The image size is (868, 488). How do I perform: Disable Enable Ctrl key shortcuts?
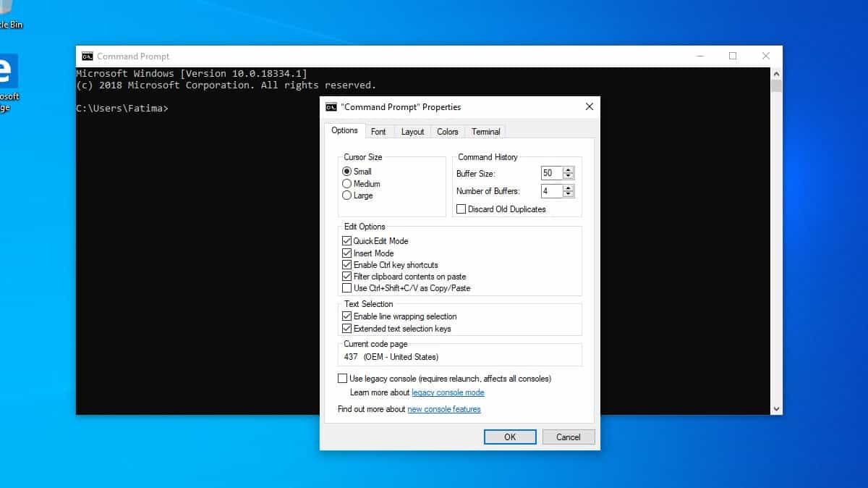[x=347, y=265]
